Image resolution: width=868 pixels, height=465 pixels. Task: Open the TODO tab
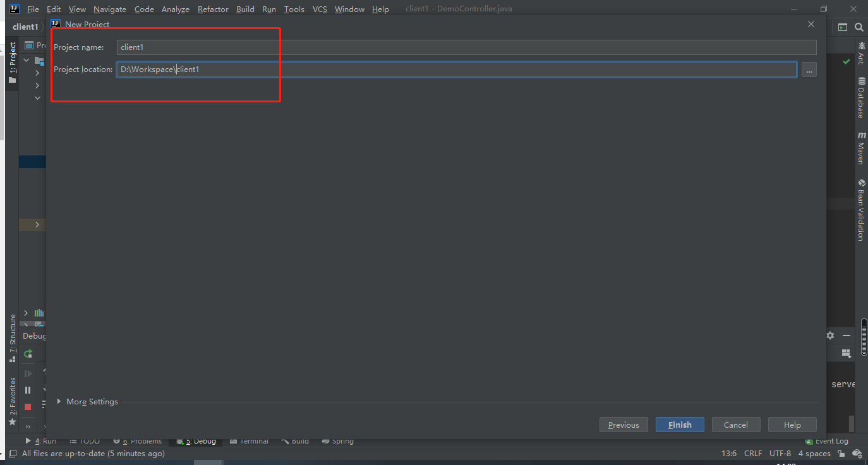point(85,441)
